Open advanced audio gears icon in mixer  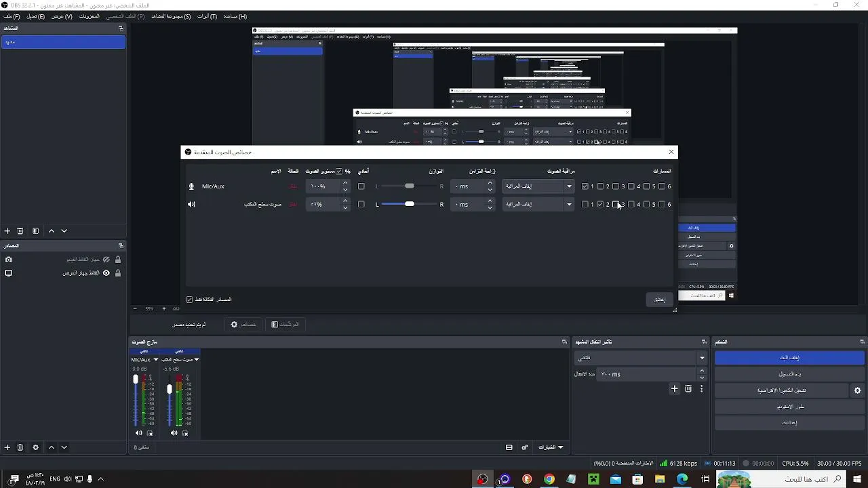pos(524,447)
